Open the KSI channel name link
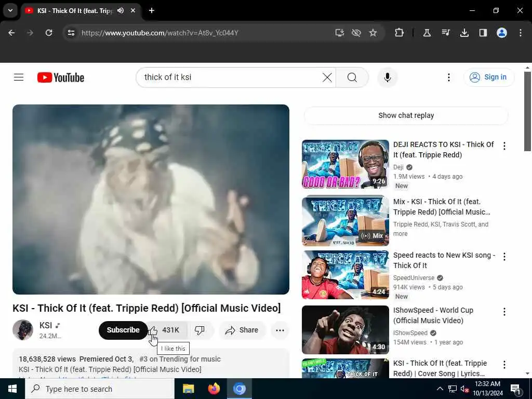The height and width of the screenshot is (399, 532). (x=46, y=325)
